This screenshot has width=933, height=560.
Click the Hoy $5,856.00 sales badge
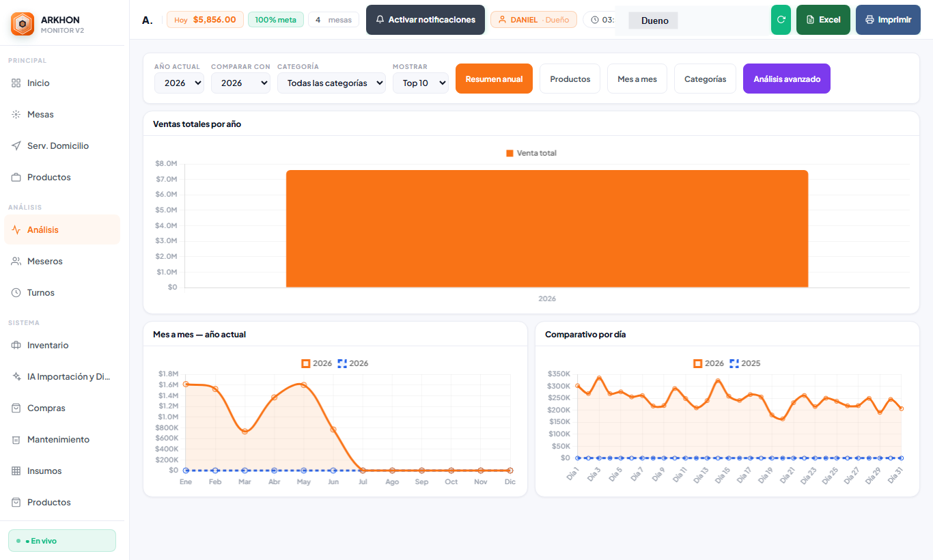point(205,20)
